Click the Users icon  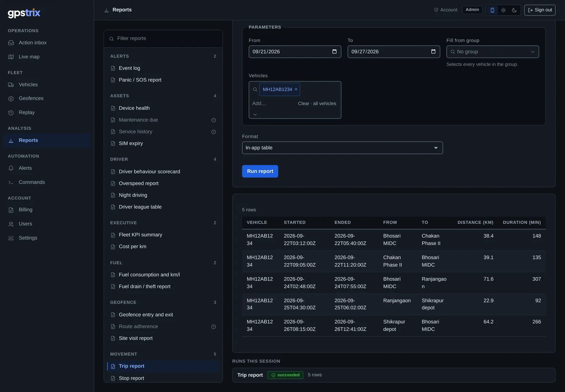pos(11,224)
